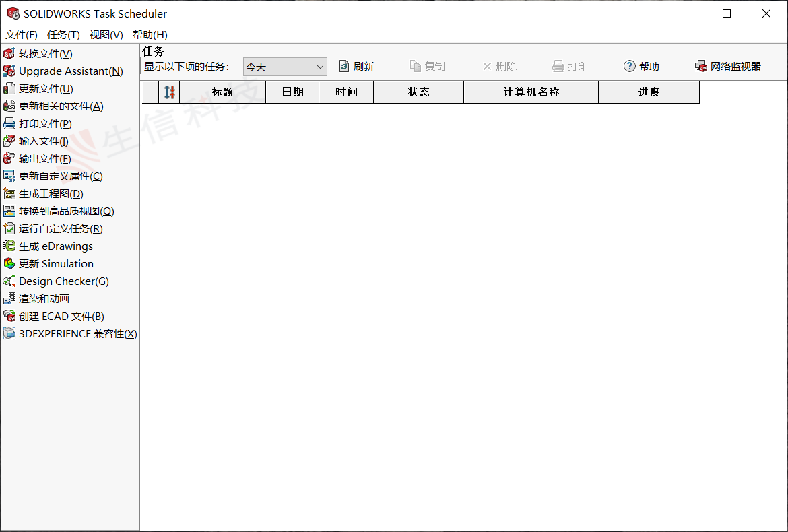Click the 转换到高品质视图(Q) link
The image size is (788, 532).
pyautogui.click(x=66, y=211)
